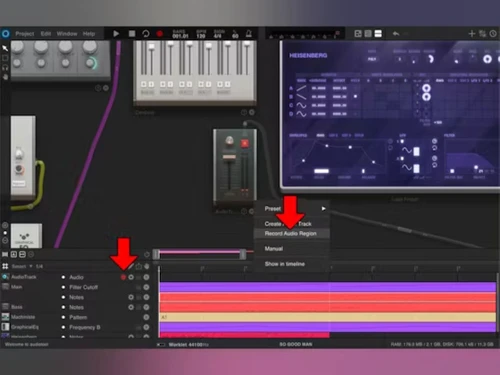
Task: Click rightmost circle icon on Filter Cutoff lane
Action: coord(146,287)
